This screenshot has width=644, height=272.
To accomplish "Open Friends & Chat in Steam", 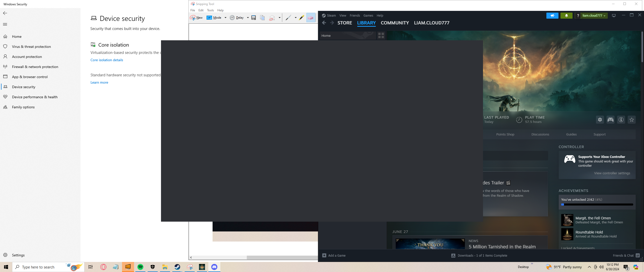I will click(x=626, y=255).
